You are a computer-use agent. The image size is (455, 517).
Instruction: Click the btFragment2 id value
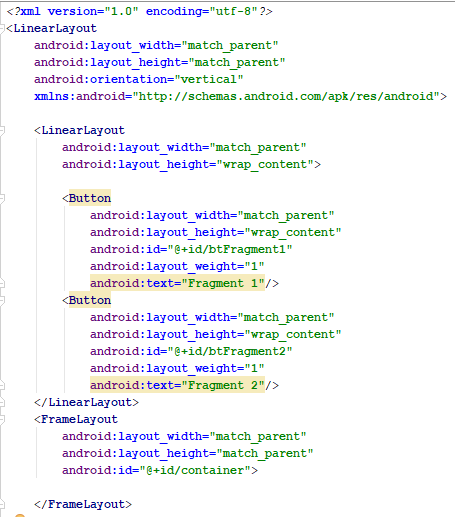[230, 351]
